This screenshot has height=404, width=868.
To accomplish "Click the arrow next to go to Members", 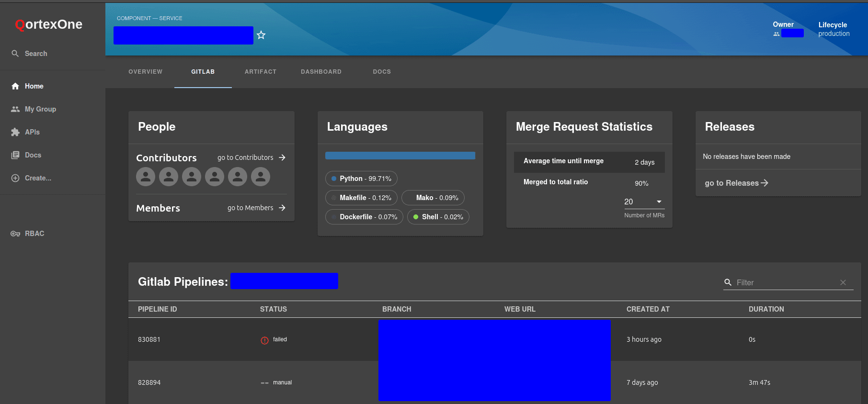I will (282, 208).
